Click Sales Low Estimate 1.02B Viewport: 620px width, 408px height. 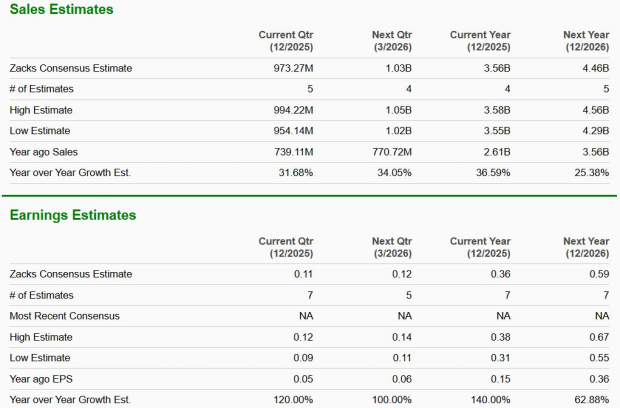(x=399, y=131)
